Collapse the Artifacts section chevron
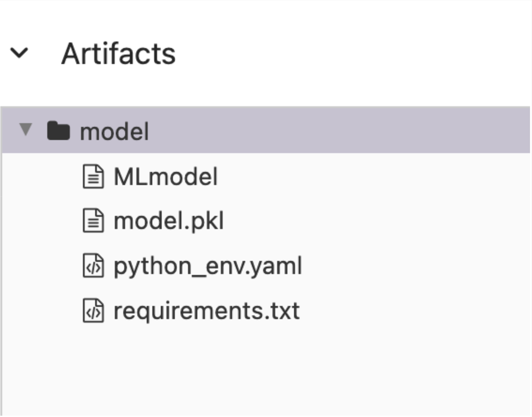 click(x=19, y=53)
